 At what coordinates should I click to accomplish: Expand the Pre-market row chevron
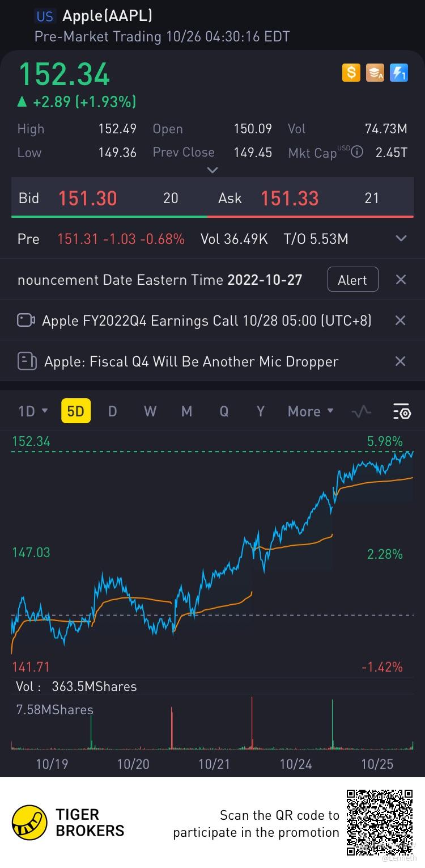coord(401,239)
